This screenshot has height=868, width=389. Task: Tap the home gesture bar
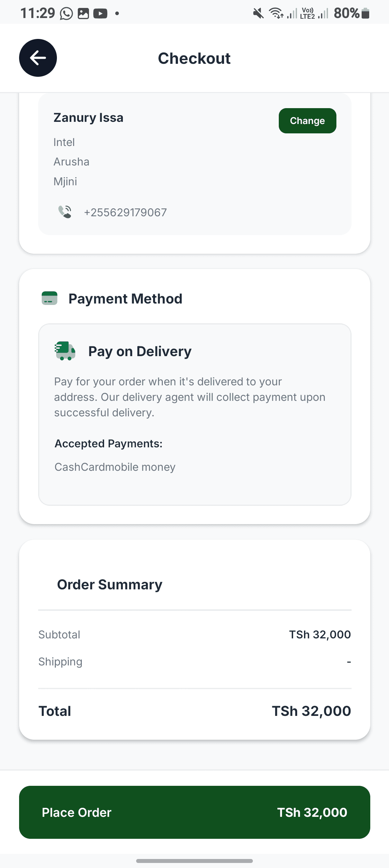click(194, 861)
